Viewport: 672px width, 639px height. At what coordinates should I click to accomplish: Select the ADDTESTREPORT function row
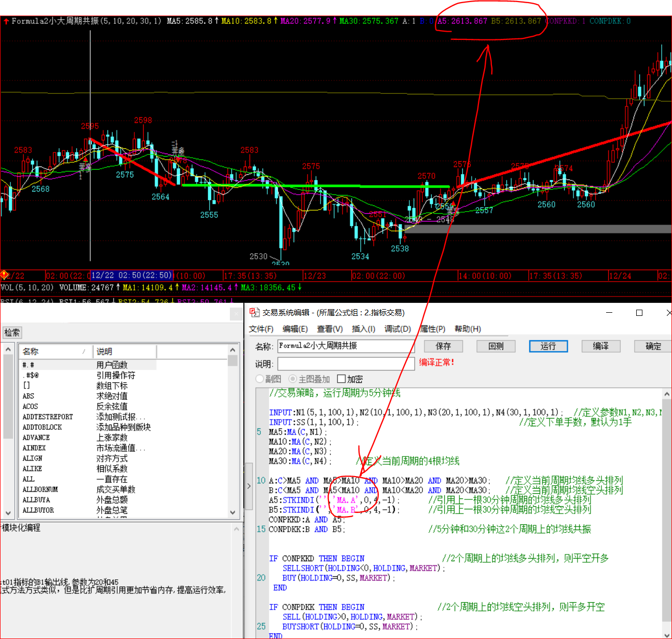88,416
